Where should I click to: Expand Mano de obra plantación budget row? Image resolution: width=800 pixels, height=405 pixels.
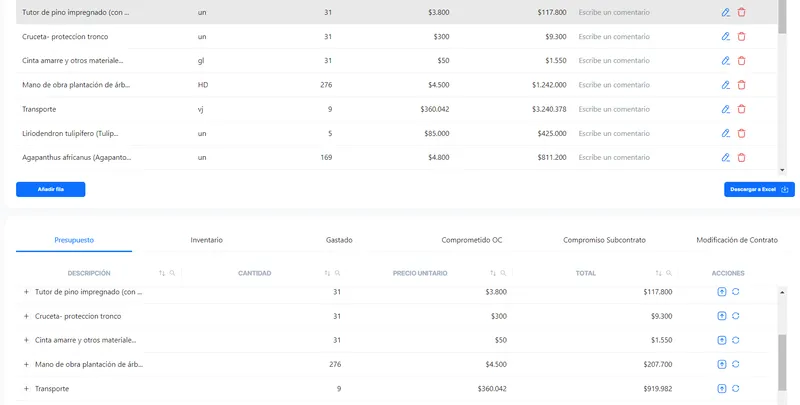click(x=27, y=365)
